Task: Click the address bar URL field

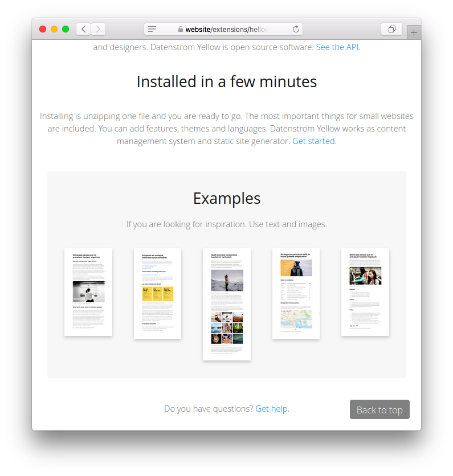Action: point(223,29)
